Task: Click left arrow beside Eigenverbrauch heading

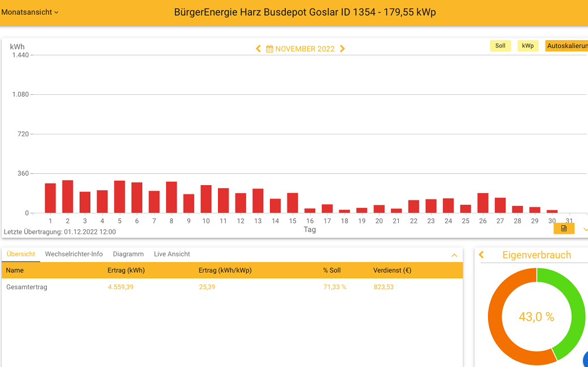Action: (x=481, y=255)
